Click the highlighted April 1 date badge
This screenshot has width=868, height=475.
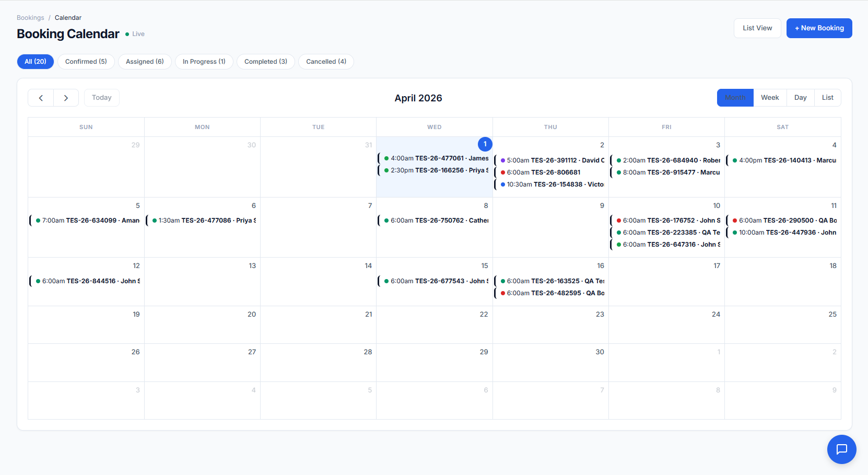coord(485,144)
